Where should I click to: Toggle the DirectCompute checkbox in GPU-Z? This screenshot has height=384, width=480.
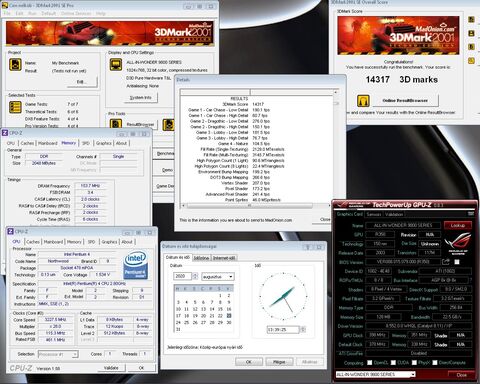pos(435,362)
